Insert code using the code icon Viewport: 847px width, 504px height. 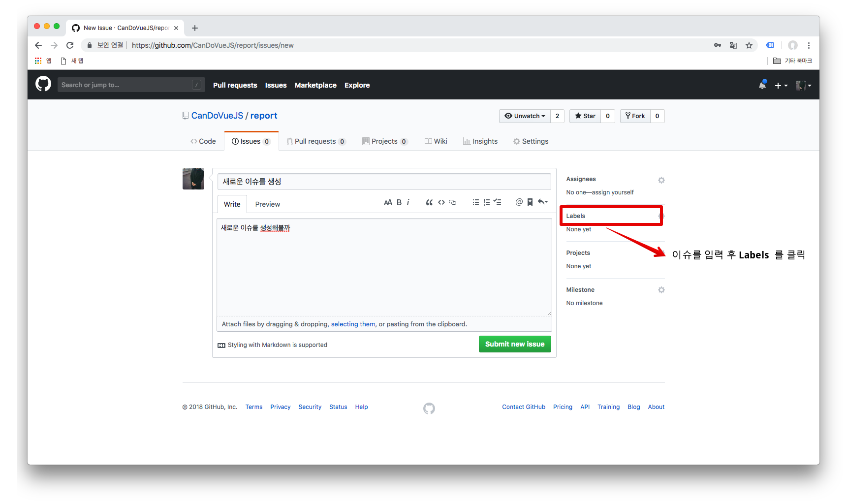(441, 202)
